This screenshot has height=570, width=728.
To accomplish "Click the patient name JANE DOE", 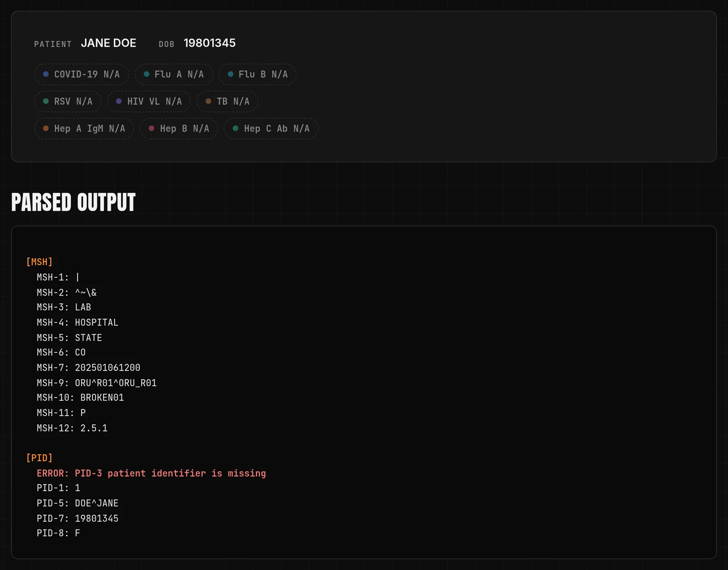I will pyautogui.click(x=109, y=43).
